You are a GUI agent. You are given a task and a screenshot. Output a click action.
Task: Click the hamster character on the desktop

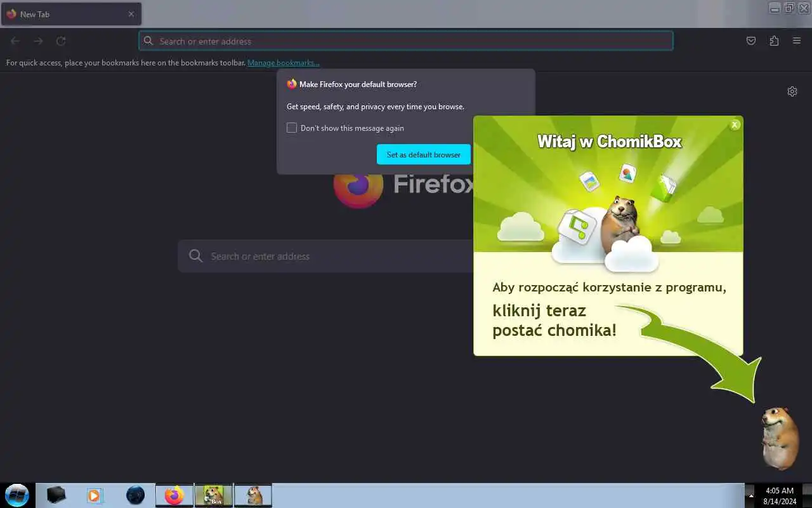tap(780, 438)
